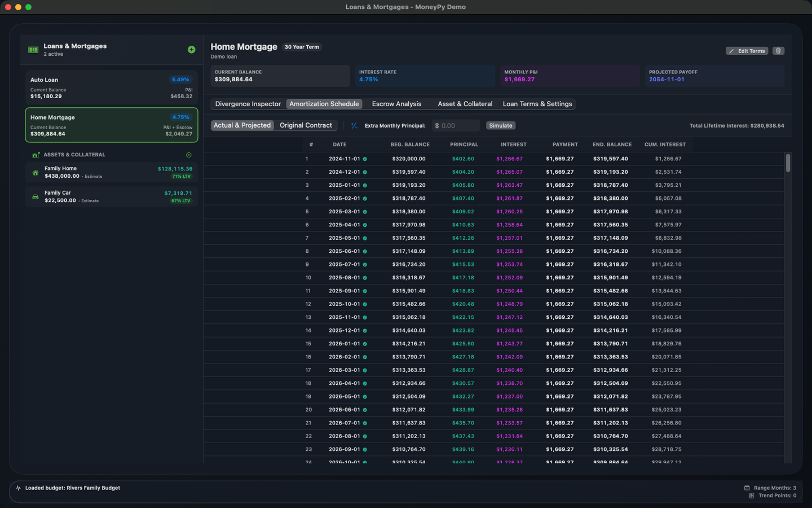The height and width of the screenshot is (508, 812).
Task: Switch to the Original Contract view
Action: click(306, 125)
